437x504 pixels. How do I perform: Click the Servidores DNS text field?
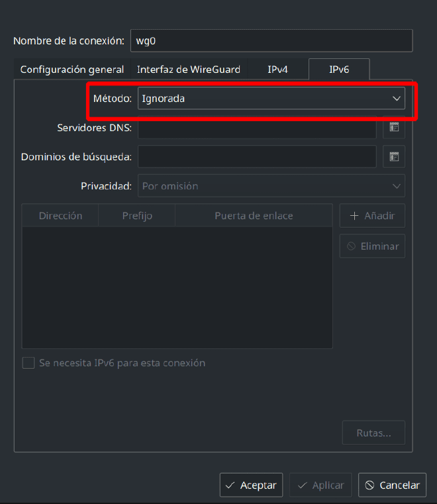[257, 127]
